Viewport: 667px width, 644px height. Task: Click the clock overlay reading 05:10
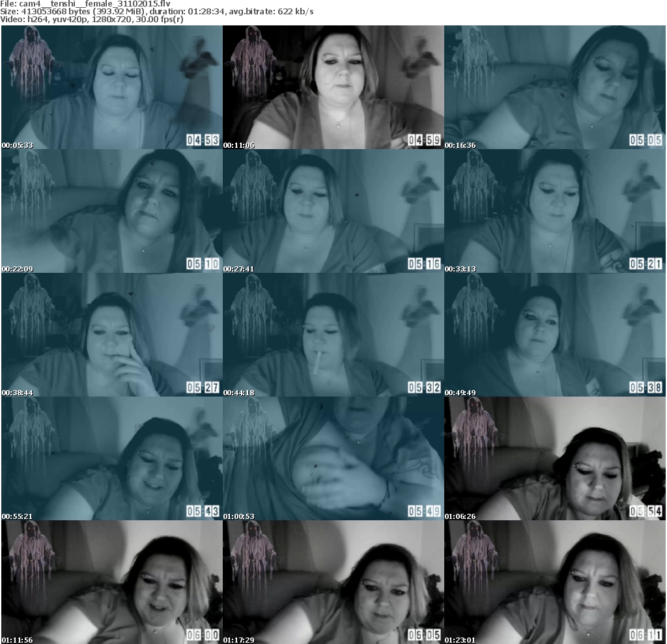[203, 264]
